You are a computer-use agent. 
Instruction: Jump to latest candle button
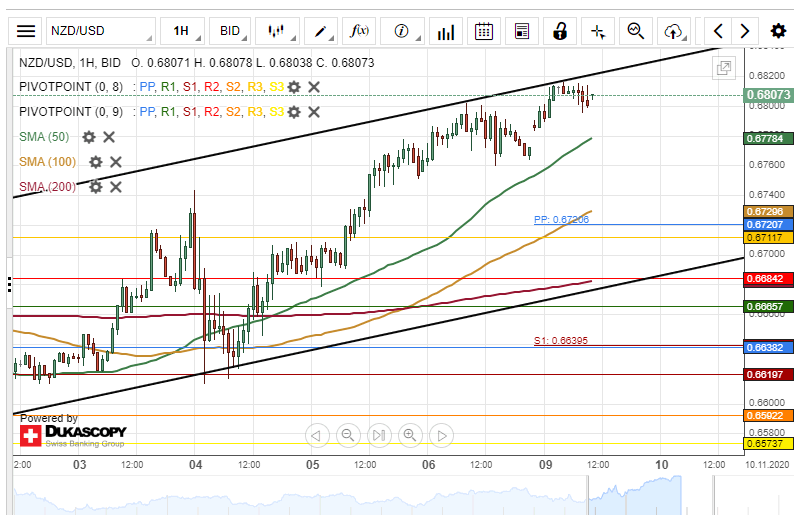(379, 436)
